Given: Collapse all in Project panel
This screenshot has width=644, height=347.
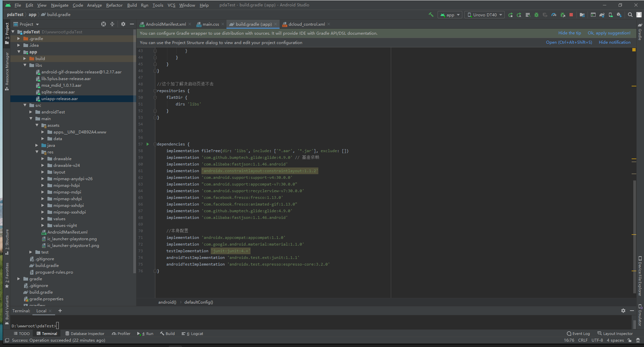Looking at the screenshot, I should [112, 24].
